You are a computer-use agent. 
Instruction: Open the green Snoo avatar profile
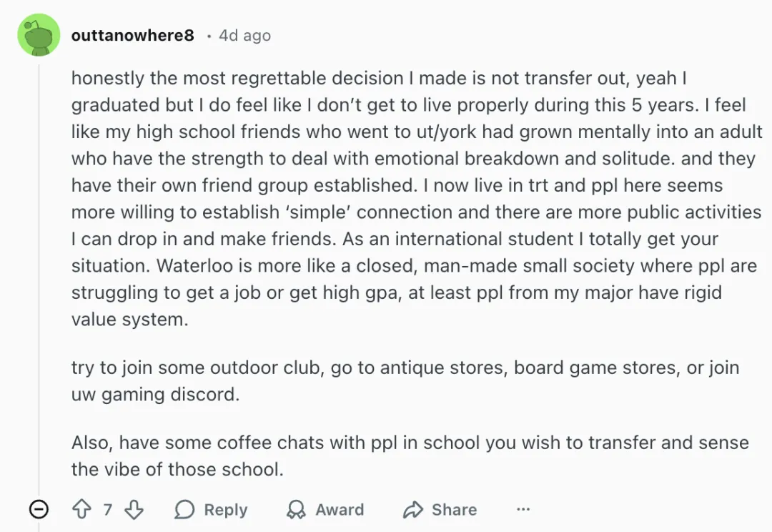(39, 34)
